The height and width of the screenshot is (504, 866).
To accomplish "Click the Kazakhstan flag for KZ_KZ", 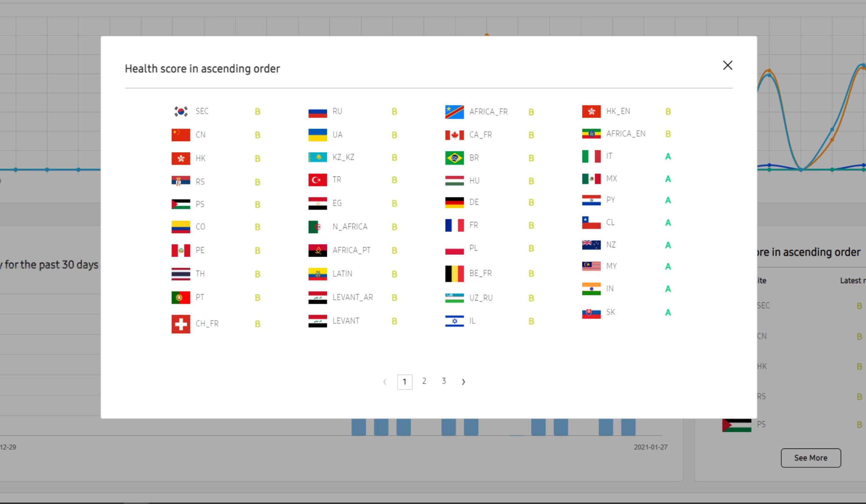I will click(318, 157).
